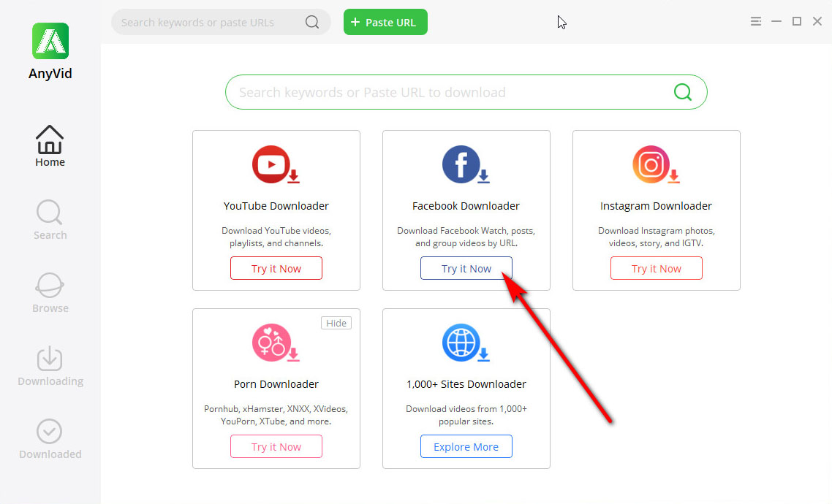Click 'Download YouTube videos, playlists, and channels.' text

point(276,237)
